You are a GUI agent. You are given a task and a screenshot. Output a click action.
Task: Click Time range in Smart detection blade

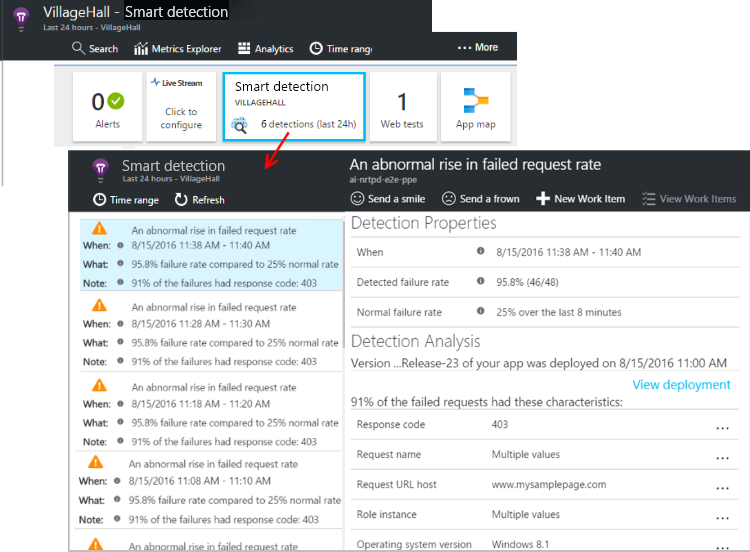click(x=126, y=200)
